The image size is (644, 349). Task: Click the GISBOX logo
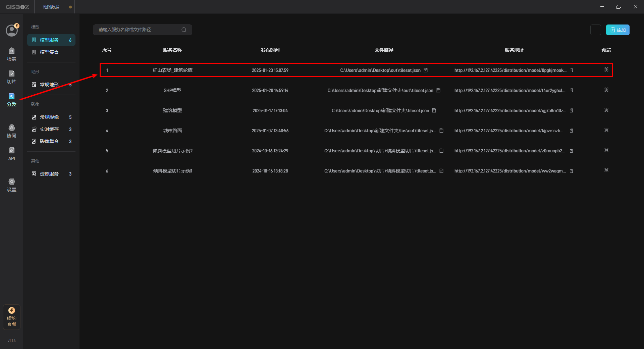pos(17,7)
